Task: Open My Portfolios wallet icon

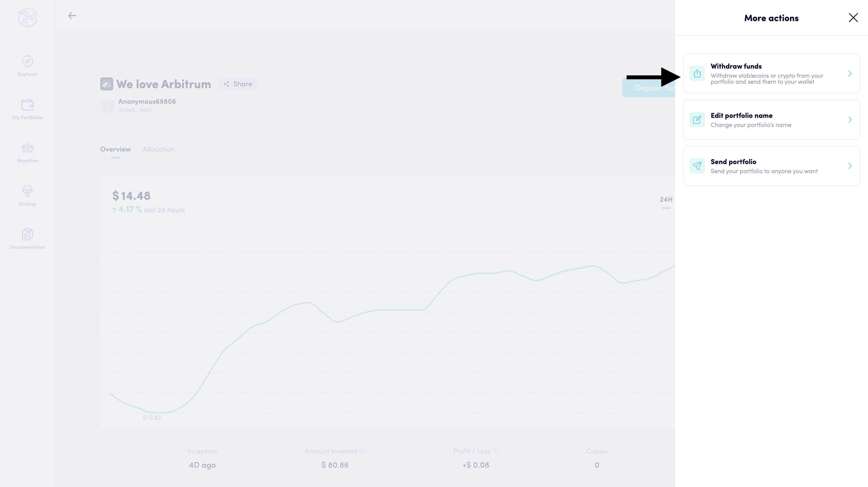Action: pyautogui.click(x=28, y=105)
